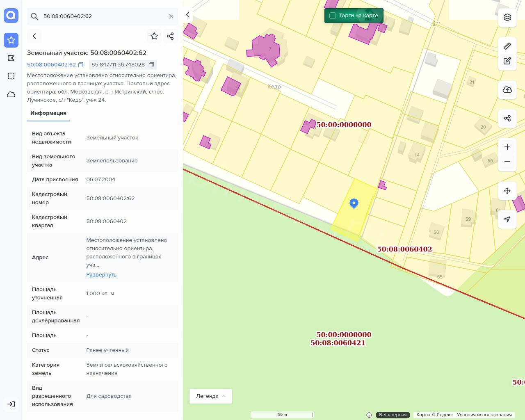Viewport: 525px width, 420px height.
Task: Copy the cadastral number 50:08:0060402:62
Action: pyautogui.click(x=81, y=65)
